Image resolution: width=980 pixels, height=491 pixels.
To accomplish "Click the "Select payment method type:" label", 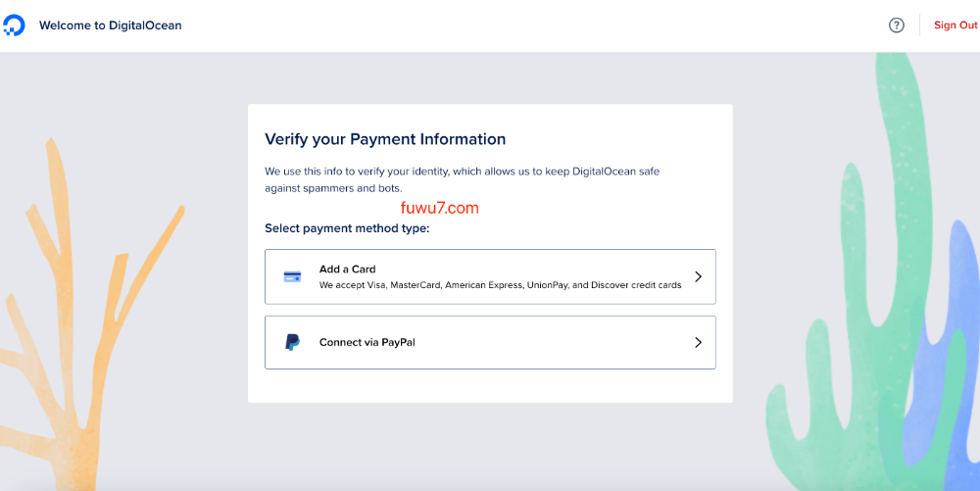I will [347, 228].
